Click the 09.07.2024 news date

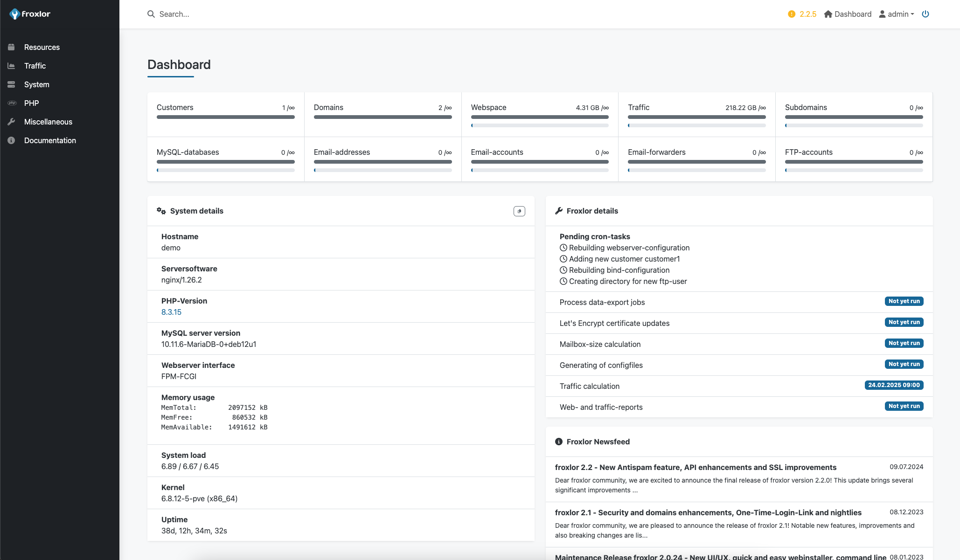906,467
